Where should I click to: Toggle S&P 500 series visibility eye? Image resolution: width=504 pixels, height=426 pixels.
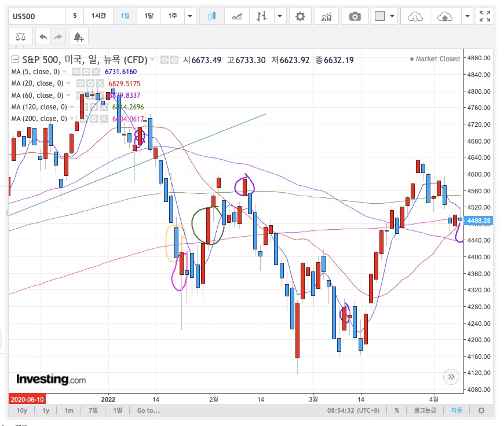click(x=165, y=60)
